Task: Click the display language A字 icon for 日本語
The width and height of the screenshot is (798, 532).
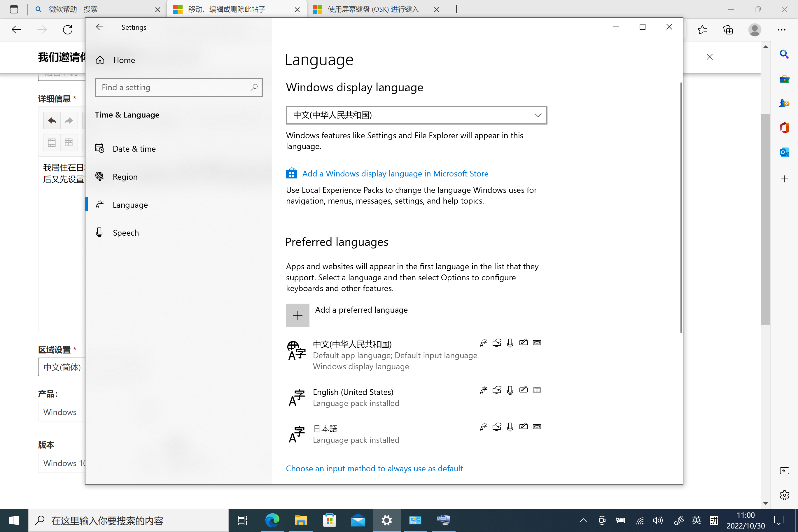Action: tap(483, 427)
